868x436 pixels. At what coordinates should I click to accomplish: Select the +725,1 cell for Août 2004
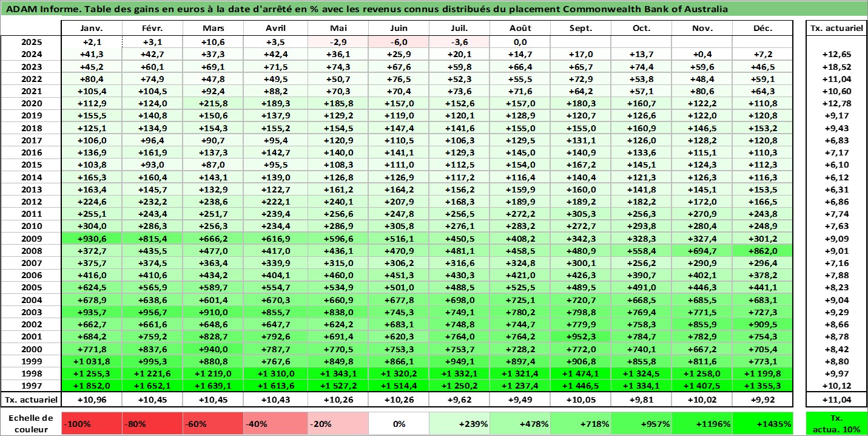click(x=520, y=300)
